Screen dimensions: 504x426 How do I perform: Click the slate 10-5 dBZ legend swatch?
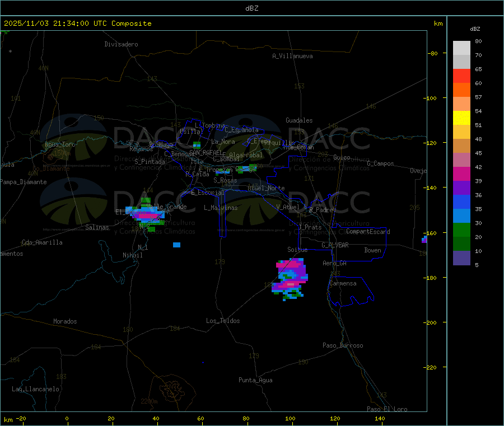pos(461,258)
